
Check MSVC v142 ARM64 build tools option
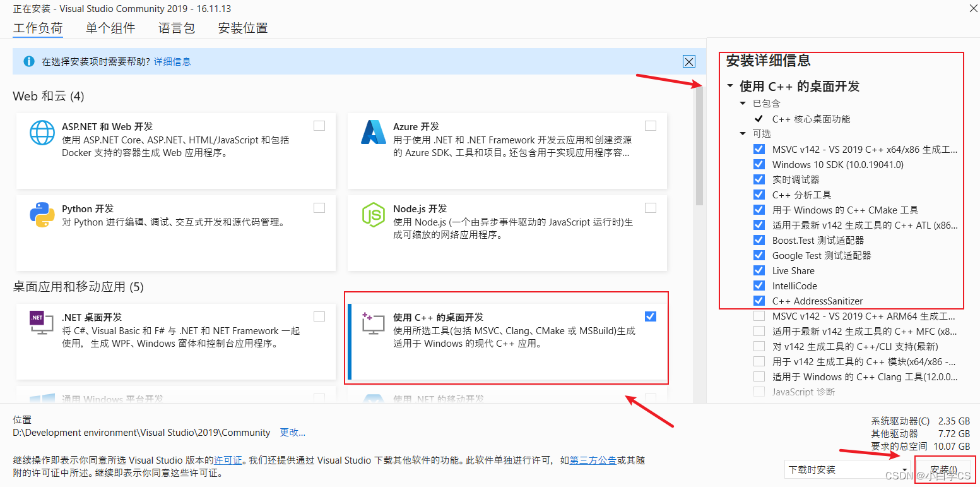click(x=759, y=316)
